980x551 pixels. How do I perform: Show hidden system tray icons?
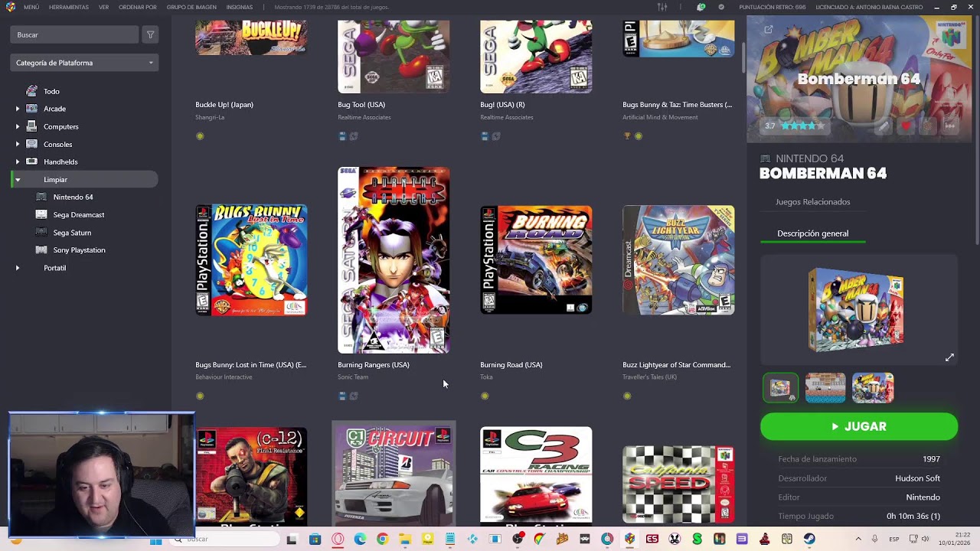click(x=857, y=540)
